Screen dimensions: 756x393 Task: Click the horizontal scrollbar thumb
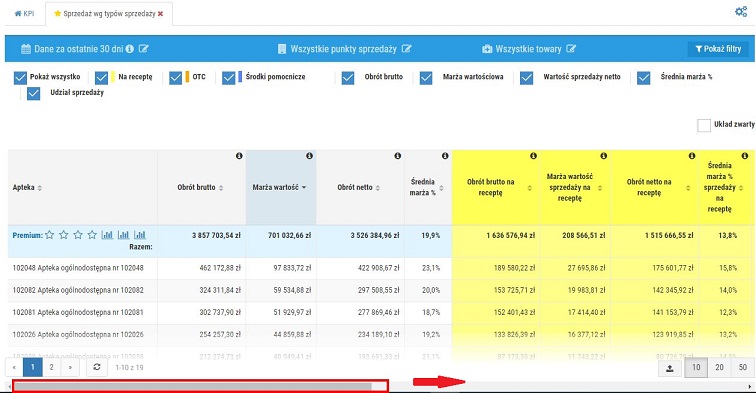click(x=192, y=386)
